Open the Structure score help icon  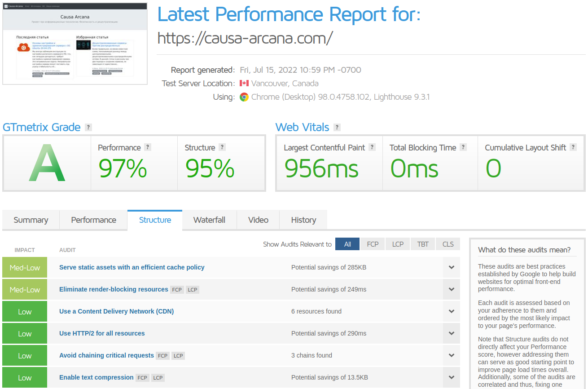click(222, 147)
